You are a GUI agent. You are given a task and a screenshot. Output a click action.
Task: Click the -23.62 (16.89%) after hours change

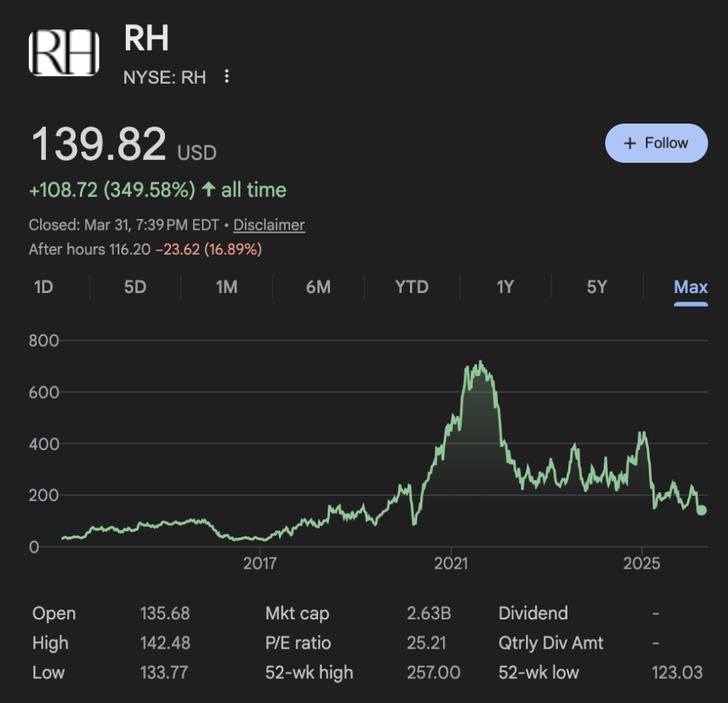pyautogui.click(x=209, y=249)
